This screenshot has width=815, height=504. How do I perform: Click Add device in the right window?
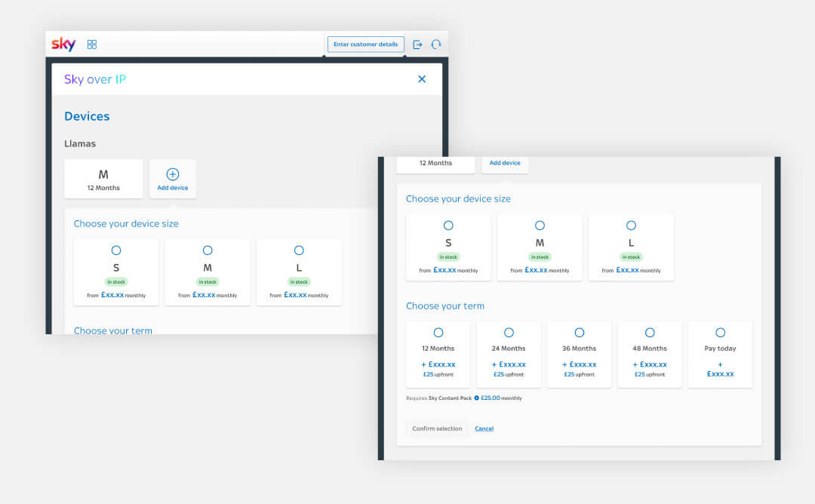(505, 163)
